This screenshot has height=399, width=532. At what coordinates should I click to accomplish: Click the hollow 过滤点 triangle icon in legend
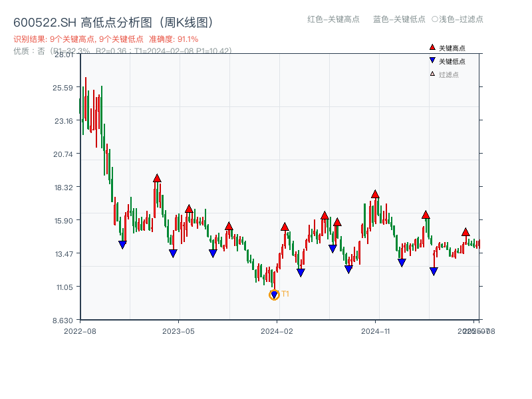click(x=432, y=72)
